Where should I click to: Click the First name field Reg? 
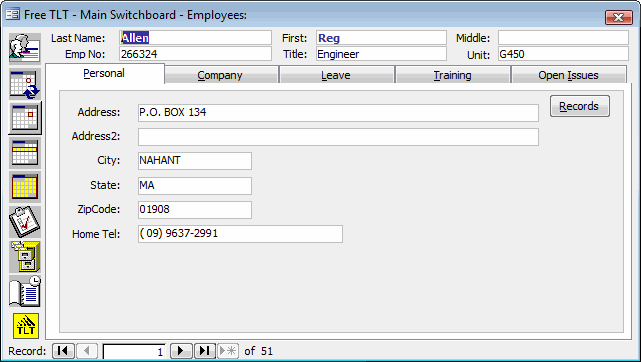[x=381, y=38]
